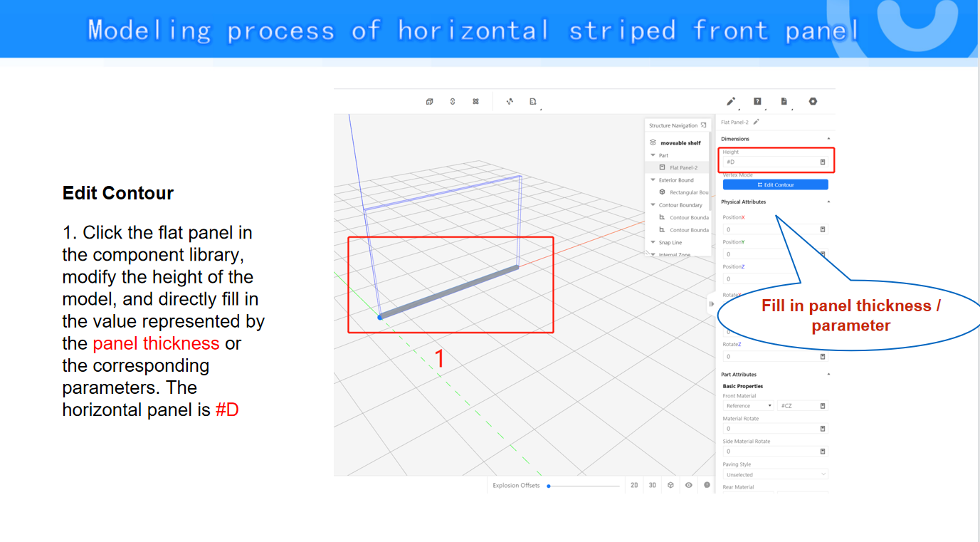Screen dimensions: 980x542
Task: Switch the viewport to 3D mode
Action: point(653,485)
